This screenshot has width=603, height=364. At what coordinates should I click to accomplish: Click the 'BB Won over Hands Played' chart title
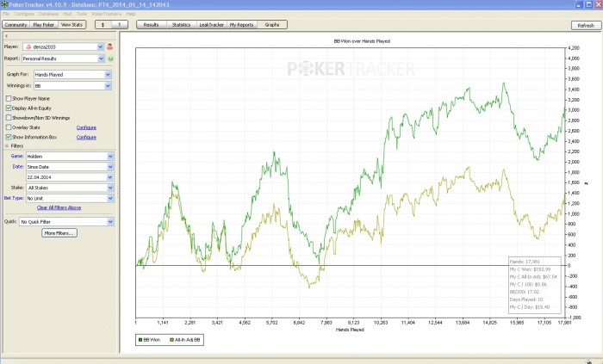[x=362, y=41]
